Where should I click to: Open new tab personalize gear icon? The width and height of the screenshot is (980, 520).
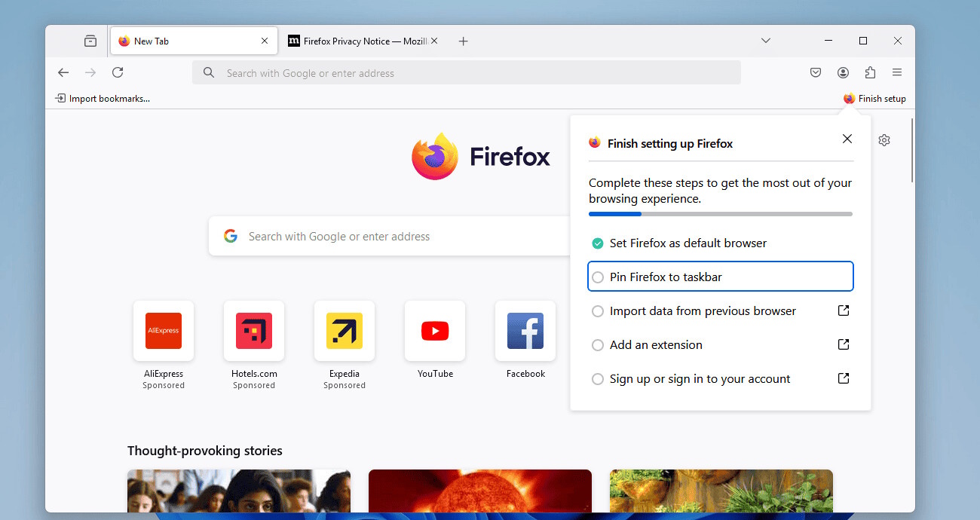point(884,140)
